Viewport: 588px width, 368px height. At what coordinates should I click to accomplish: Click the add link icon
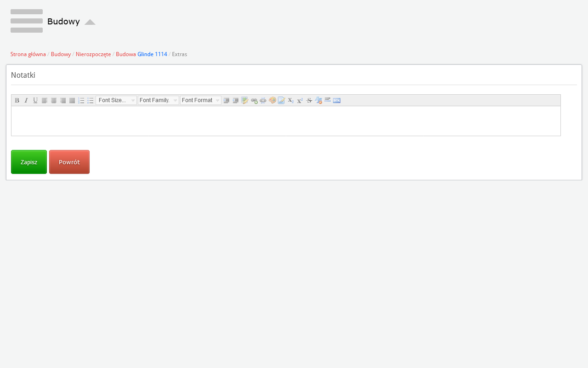point(254,100)
